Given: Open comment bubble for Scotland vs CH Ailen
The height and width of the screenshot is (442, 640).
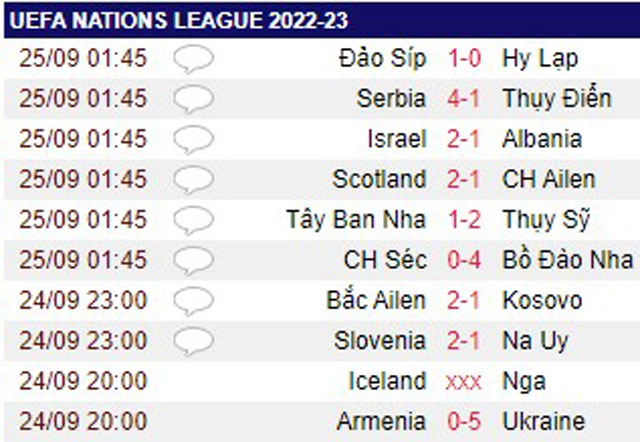Looking at the screenshot, I should (193, 180).
